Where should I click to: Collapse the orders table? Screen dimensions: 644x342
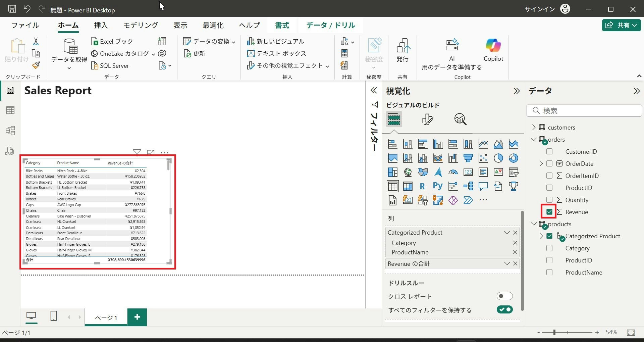(534, 139)
